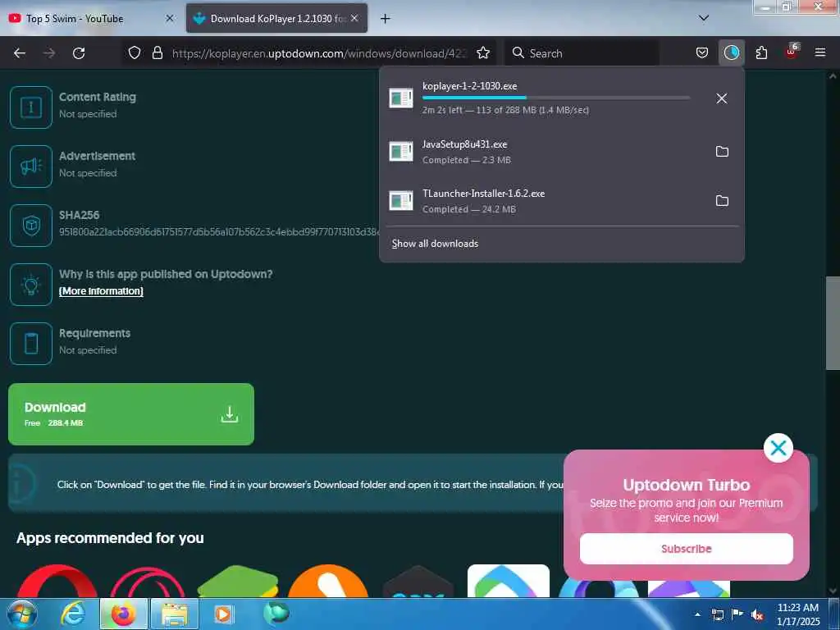The width and height of the screenshot is (840, 630).
Task: Click the page vertical scrollbar thumb
Action: click(x=833, y=323)
